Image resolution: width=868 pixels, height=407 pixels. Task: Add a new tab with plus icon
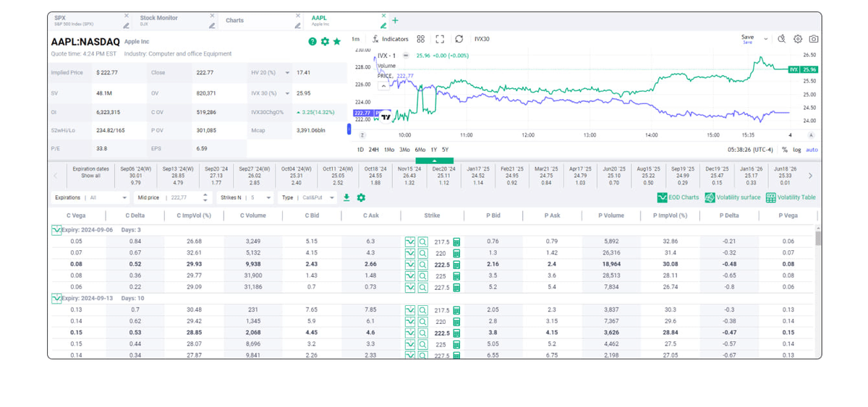pos(395,20)
